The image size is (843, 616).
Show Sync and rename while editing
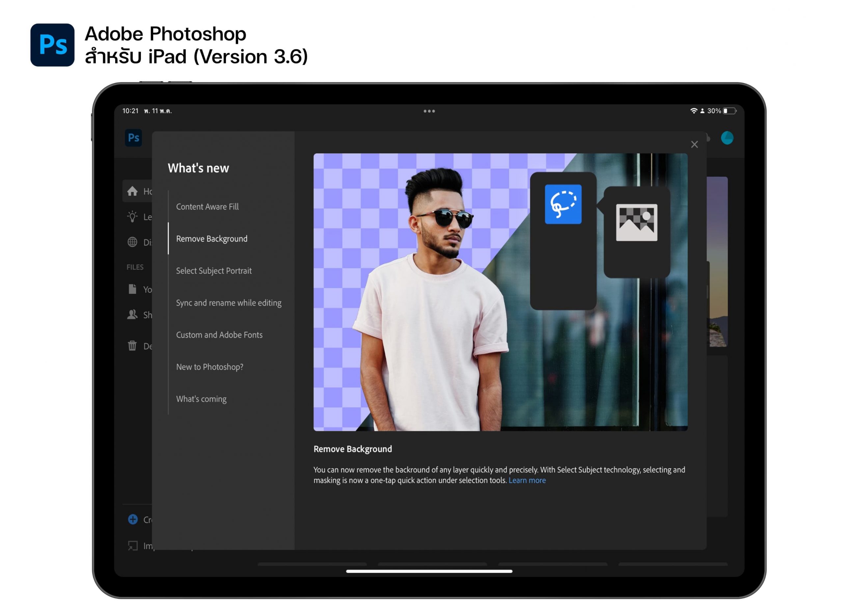tap(229, 303)
